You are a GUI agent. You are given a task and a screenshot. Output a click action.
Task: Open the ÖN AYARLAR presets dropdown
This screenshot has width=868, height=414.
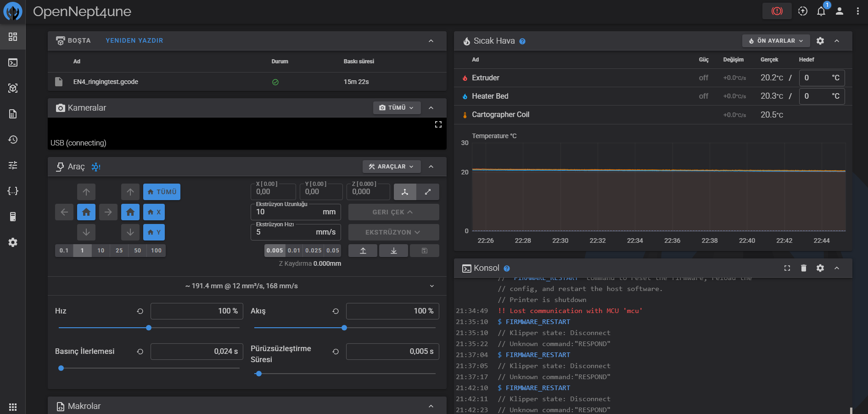[776, 41]
